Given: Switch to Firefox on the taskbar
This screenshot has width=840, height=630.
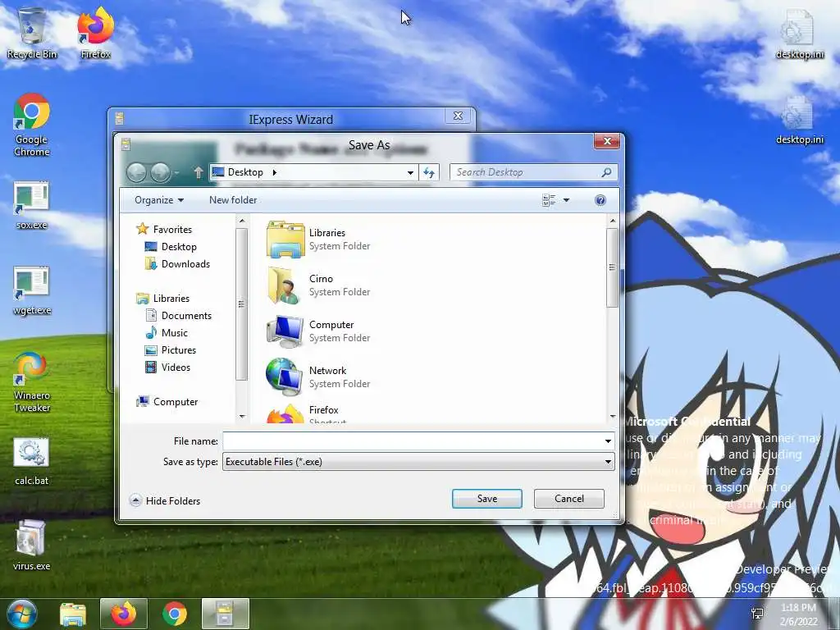Looking at the screenshot, I should (124, 614).
